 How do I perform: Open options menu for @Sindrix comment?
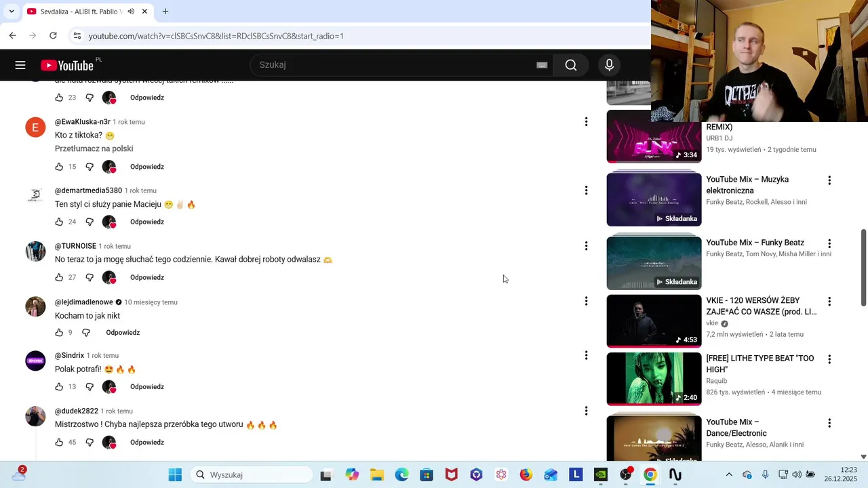tap(586, 355)
